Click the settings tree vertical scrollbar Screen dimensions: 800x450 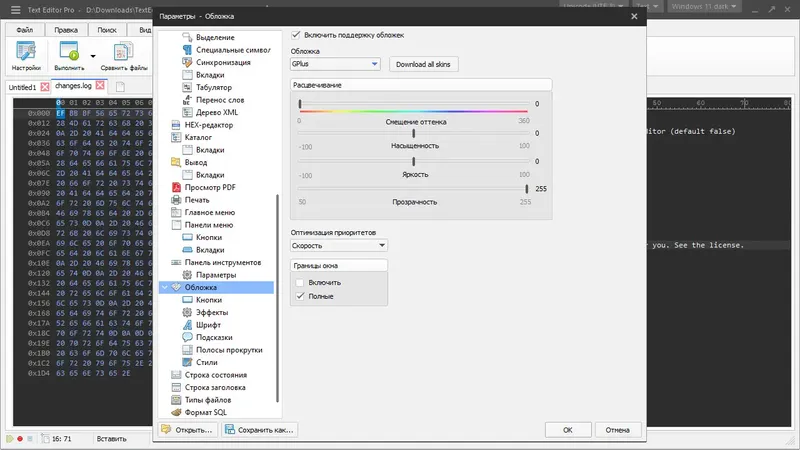[x=278, y=298]
